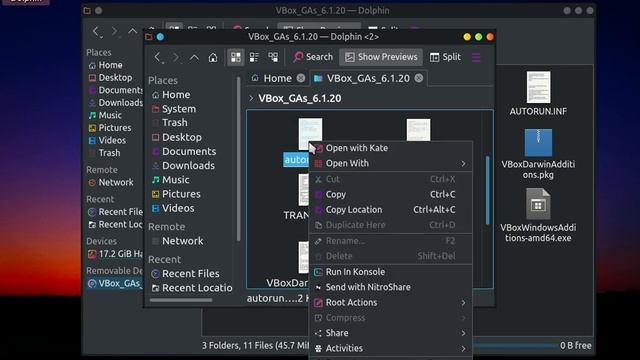Toggle Show Previews button
The image size is (640, 360).
[381, 57]
